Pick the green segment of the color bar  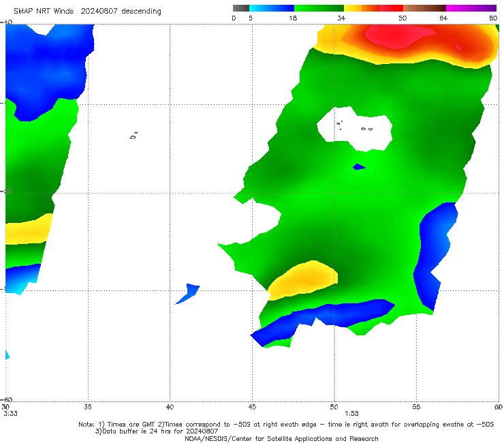(x=319, y=8)
